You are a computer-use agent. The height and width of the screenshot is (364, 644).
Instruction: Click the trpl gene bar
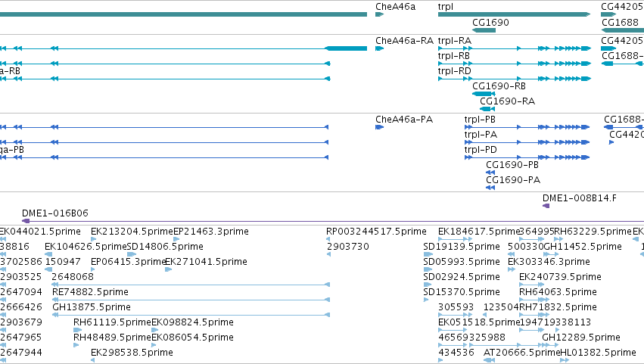[x=514, y=14]
